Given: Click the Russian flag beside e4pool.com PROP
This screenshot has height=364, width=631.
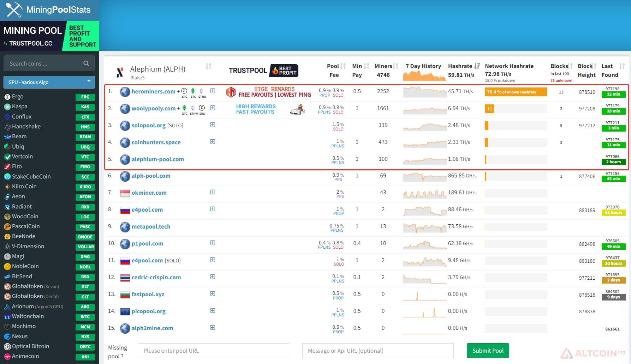Looking at the screenshot, I should (125, 210).
